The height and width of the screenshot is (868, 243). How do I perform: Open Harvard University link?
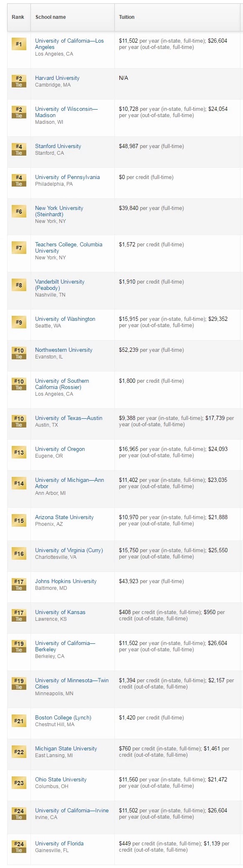click(x=57, y=78)
